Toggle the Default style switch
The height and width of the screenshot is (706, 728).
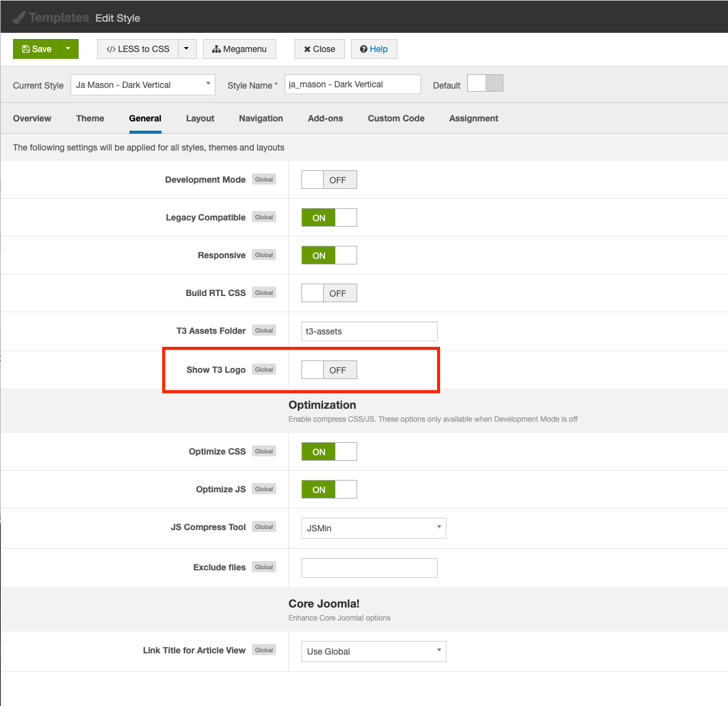(485, 84)
